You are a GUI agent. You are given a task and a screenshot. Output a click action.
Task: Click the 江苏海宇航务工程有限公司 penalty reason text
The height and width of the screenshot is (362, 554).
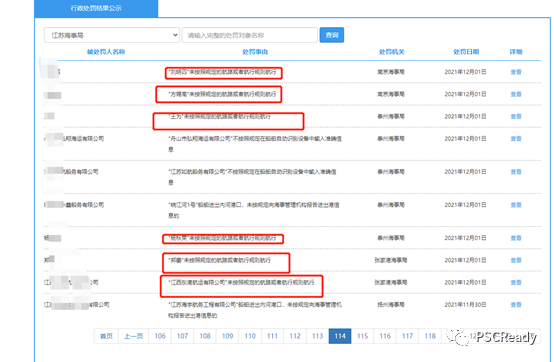(255, 310)
